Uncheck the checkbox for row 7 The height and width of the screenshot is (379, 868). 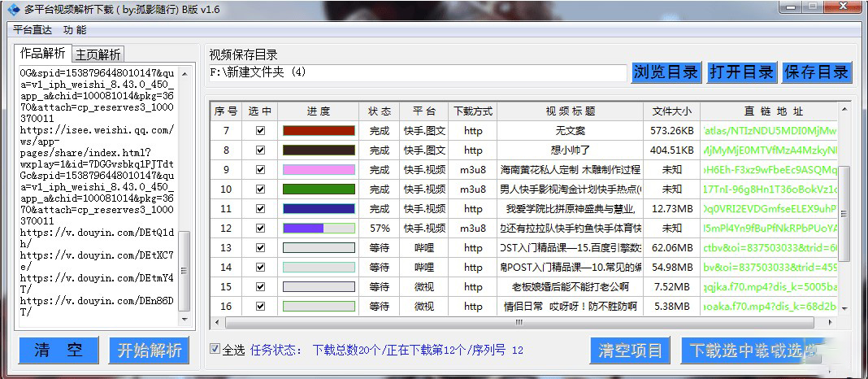coord(260,131)
